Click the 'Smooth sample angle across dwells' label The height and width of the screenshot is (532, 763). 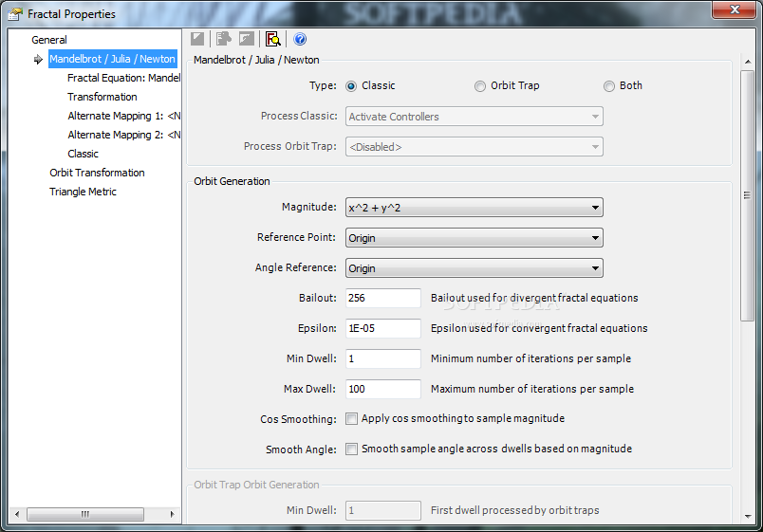coord(496,449)
